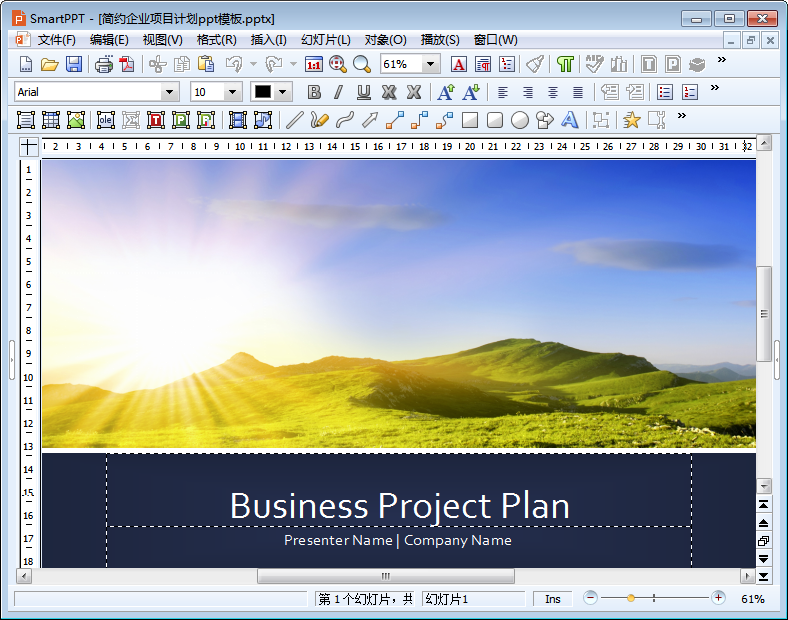The image size is (788, 620).
Task: Toggle formatting marks with the green pilcrow icon
Action: [x=565, y=64]
